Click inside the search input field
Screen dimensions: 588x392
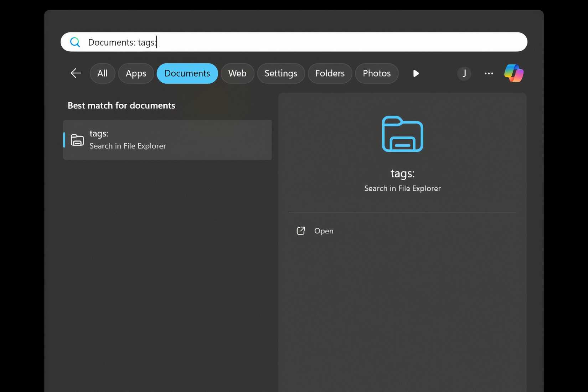point(249,42)
